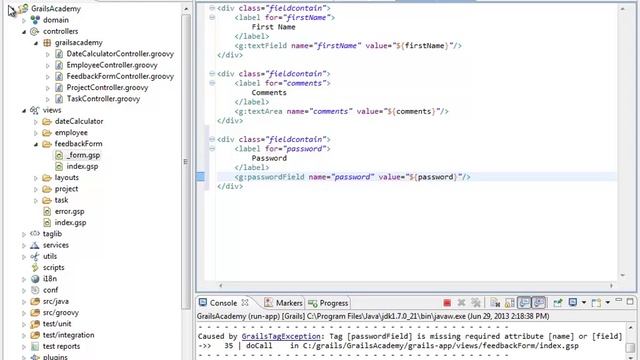Viewport: 640px width, 360px height.
Task: Select test/integration folder
Action: [69, 335]
